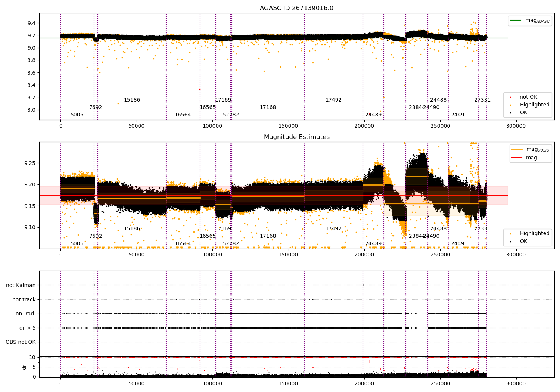
Task: Click 'Highlighted' in Magnitude Estimates legend
Action: (x=530, y=234)
